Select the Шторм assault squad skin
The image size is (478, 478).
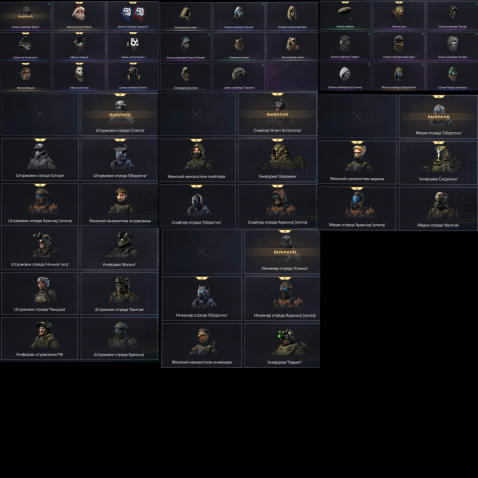tap(40, 160)
